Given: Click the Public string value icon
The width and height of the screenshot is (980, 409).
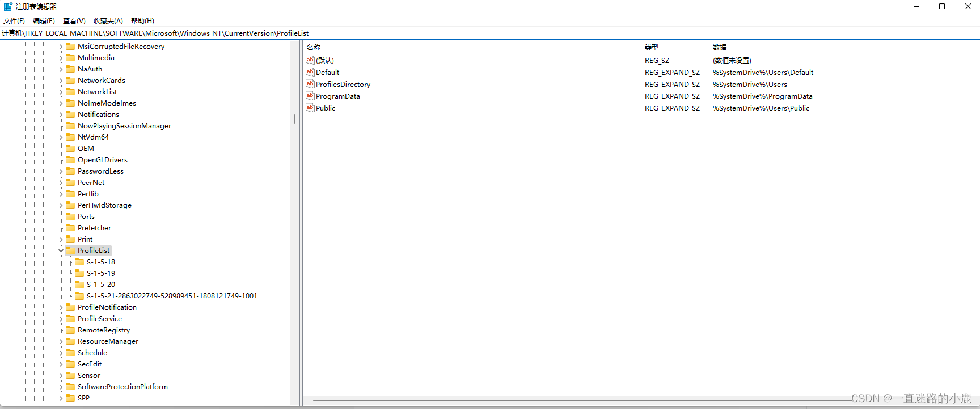Looking at the screenshot, I should [x=310, y=108].
